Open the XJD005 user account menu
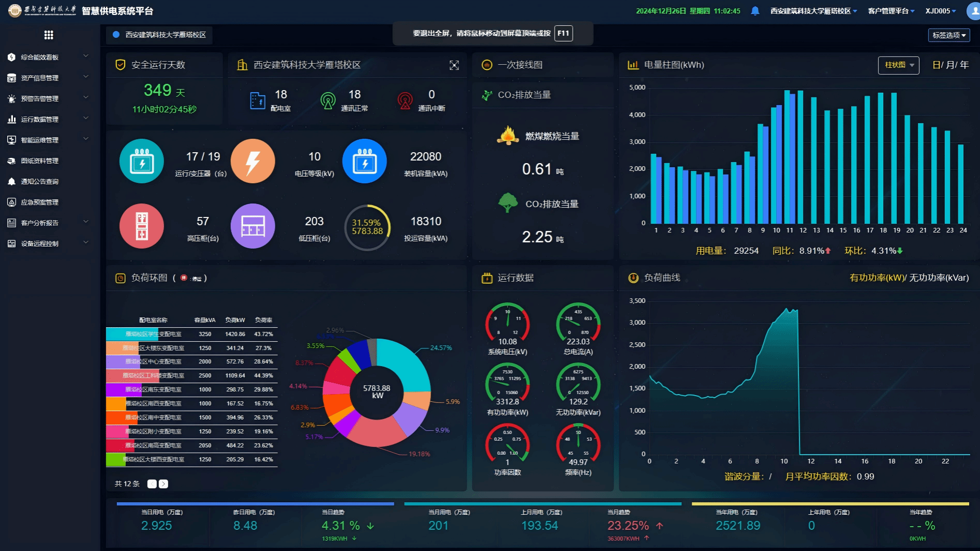This screenshot has height=551, width=980. pyautogui.click(x=940, y=11)
